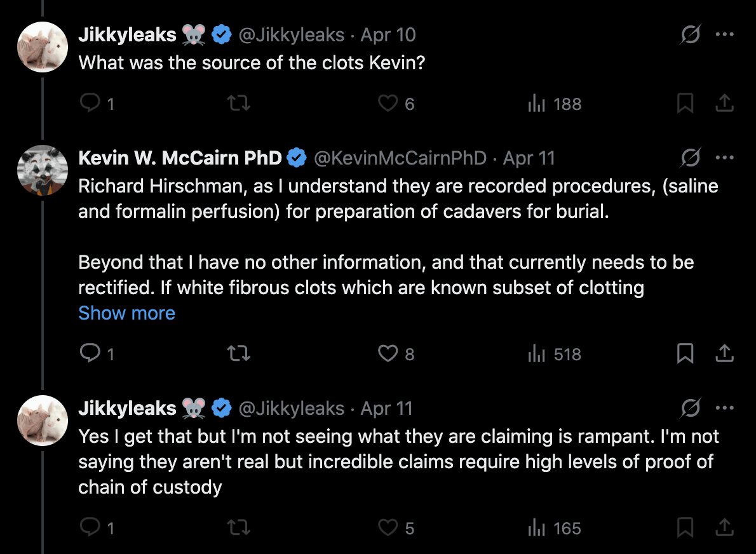Screen dimensions: 756x554
Task: Expand Kevin McCairn's tweet with Show more
Action: (x=126, y=313)
